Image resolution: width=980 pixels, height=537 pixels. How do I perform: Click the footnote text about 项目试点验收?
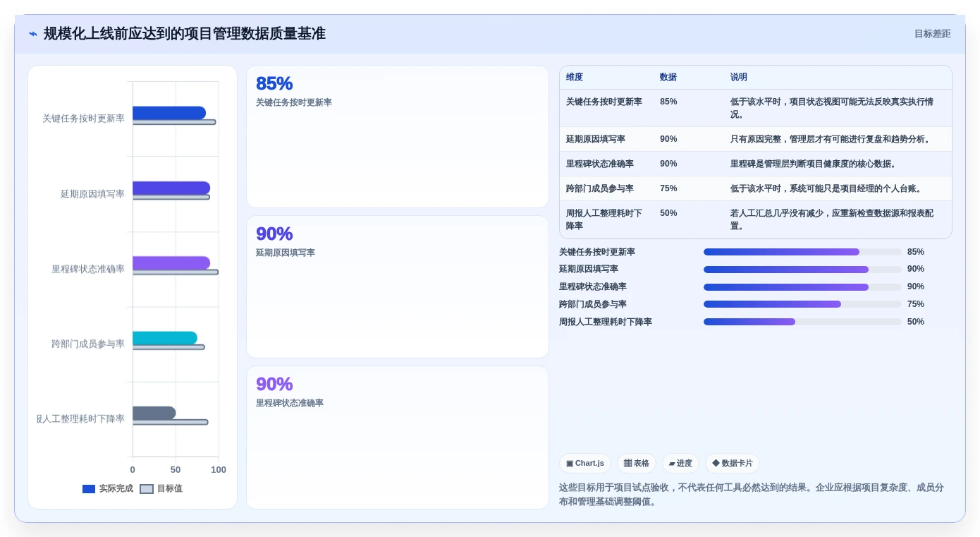coord(752,495)
